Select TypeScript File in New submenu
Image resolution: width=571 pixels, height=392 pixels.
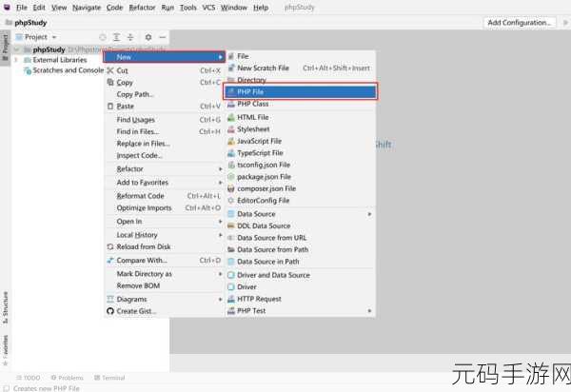click(x=301, y=153)
